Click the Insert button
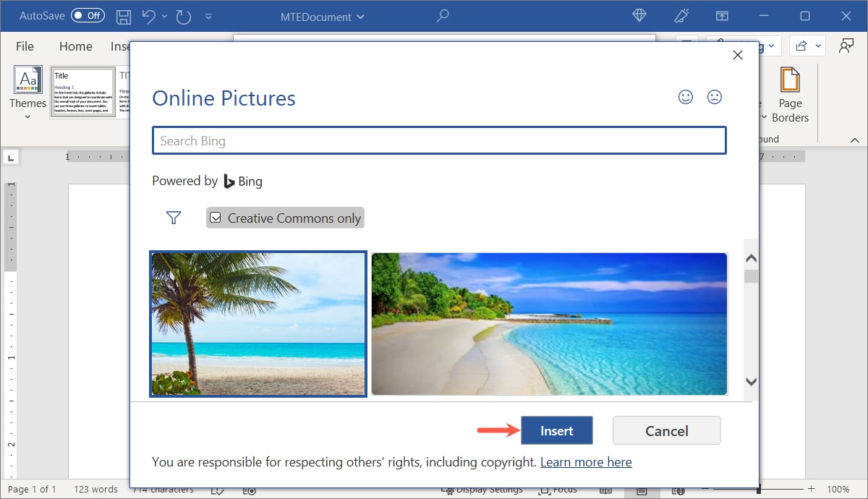The height and width of the screenshot is (499, 868). coord(556,430)
